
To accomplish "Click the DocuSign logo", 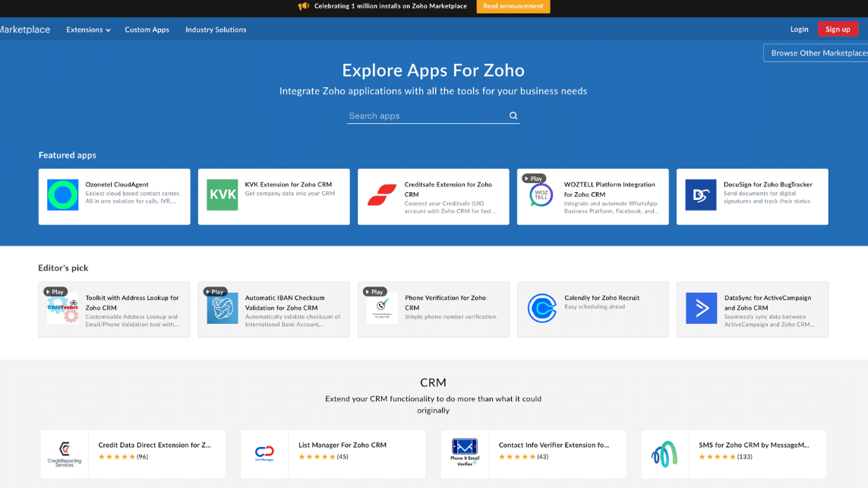I will point(700,195).
